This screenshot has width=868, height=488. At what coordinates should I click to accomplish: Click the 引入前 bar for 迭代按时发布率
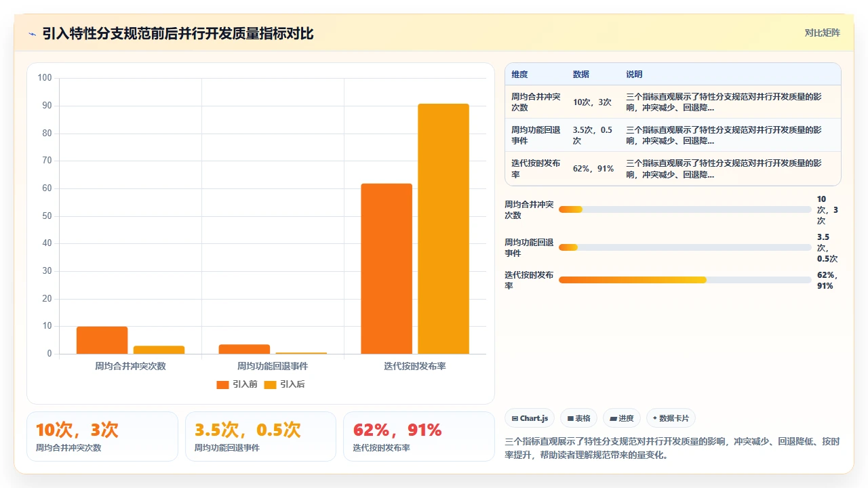point(387,268)
